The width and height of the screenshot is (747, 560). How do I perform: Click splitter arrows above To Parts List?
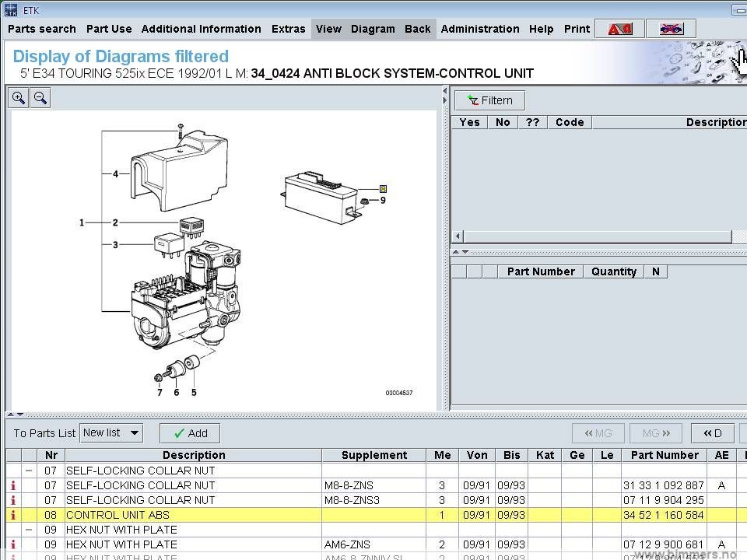pos(16,415)
